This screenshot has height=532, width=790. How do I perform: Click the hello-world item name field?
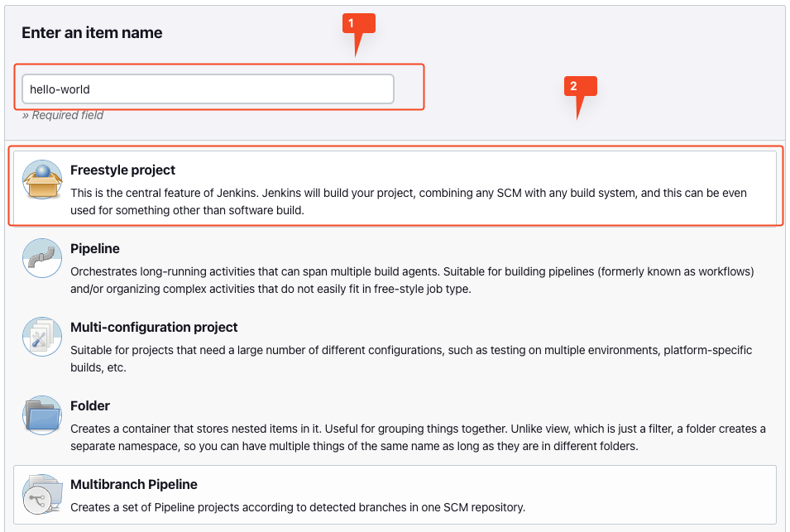point(208,89)
